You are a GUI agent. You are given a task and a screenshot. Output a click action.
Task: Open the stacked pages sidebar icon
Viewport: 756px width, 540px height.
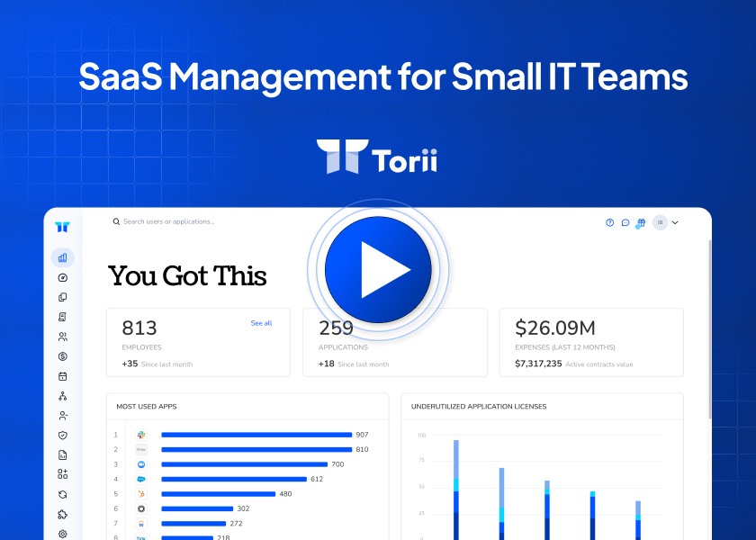click(x=63, y=297)
